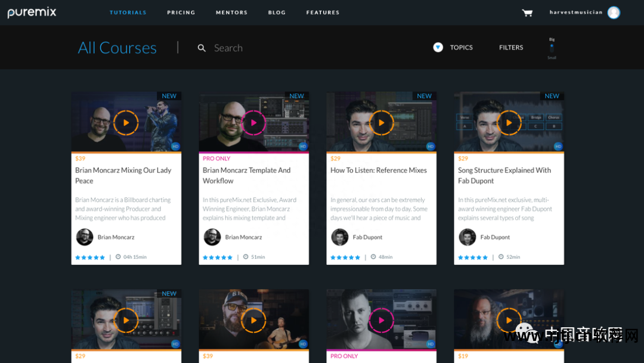
Task: Click PRO ONLY label on Template And Workflow card
Action: pyautogui.click(x=216, y=159)
